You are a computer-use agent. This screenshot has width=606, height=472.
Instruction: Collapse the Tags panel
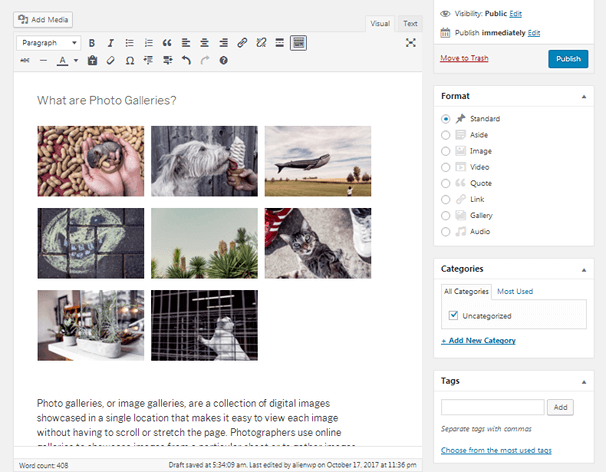[x=583, y=381]
